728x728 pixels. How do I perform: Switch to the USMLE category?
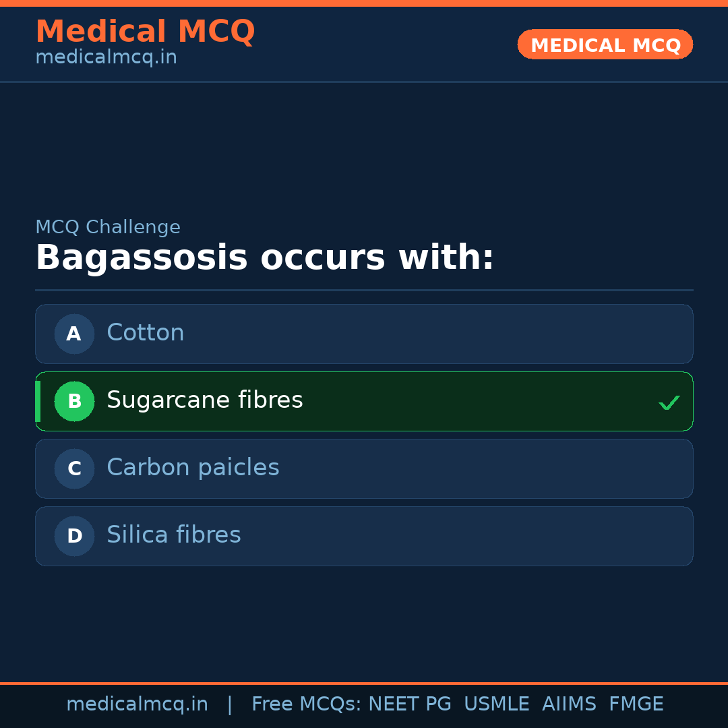497,704
